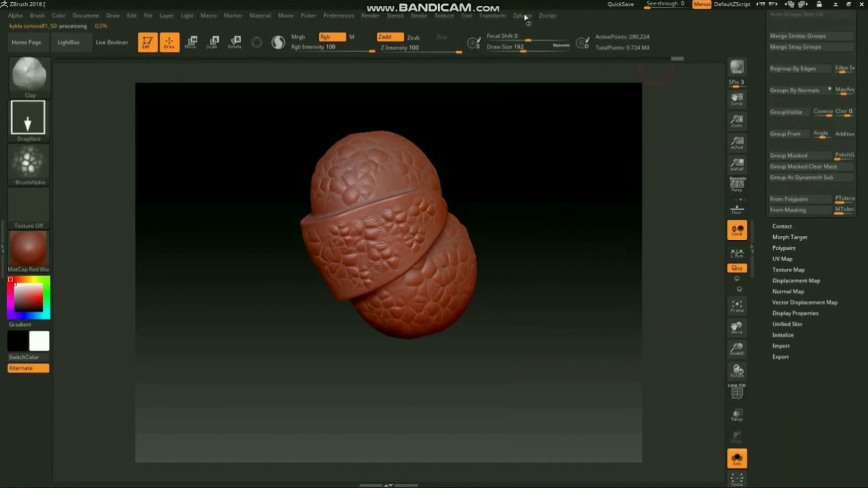Toggle the XYZ rotation button
The width and height of the screenshot is (868, 488).
[x=737, y=268]
